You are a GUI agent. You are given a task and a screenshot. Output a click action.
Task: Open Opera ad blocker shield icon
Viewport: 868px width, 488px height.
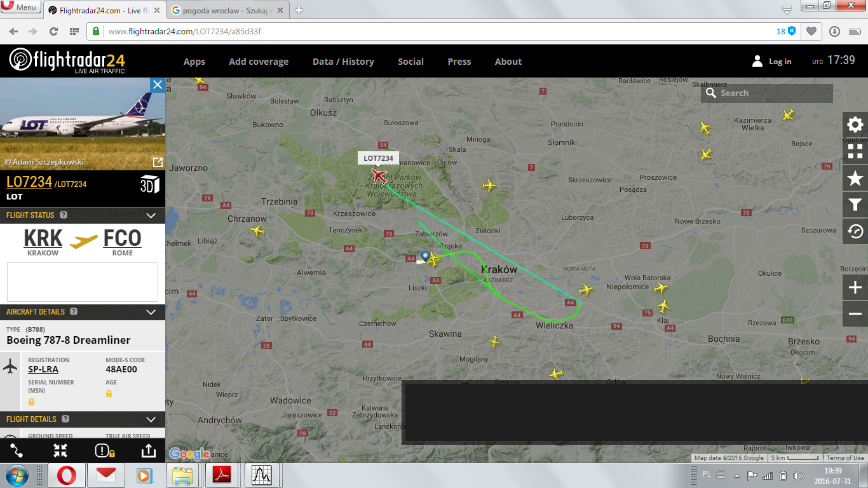pyautogui.click(x=792, y=31)
